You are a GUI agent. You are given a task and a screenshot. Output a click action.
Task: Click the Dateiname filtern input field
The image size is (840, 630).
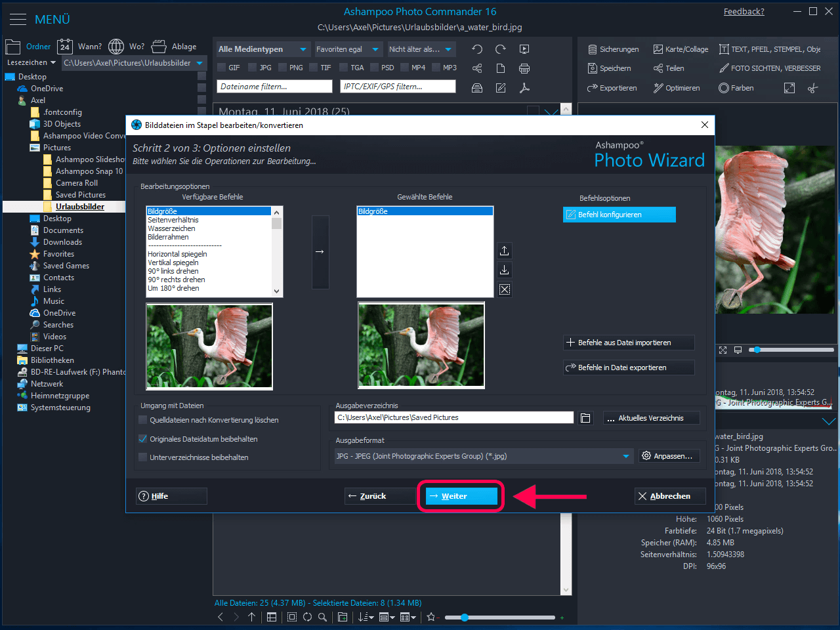click(274, 87)
